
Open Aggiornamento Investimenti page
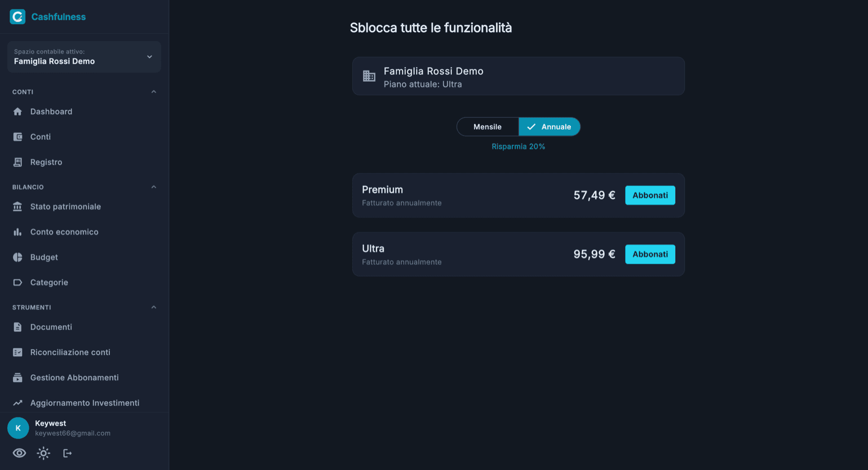click(84, 403)
